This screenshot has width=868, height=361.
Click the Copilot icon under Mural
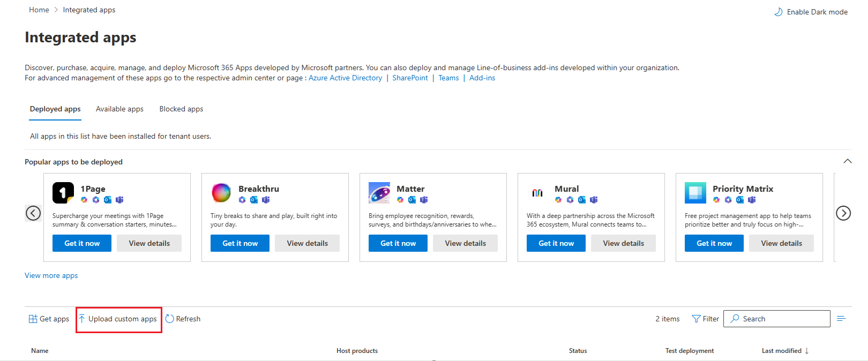click(x=558, y=200)
